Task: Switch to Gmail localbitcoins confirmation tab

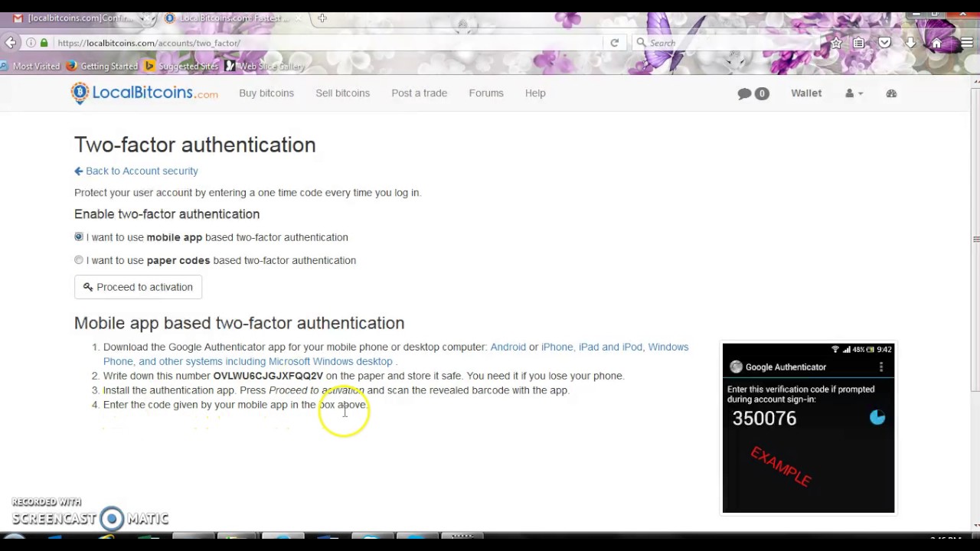Action: click(x=81, y=18)
